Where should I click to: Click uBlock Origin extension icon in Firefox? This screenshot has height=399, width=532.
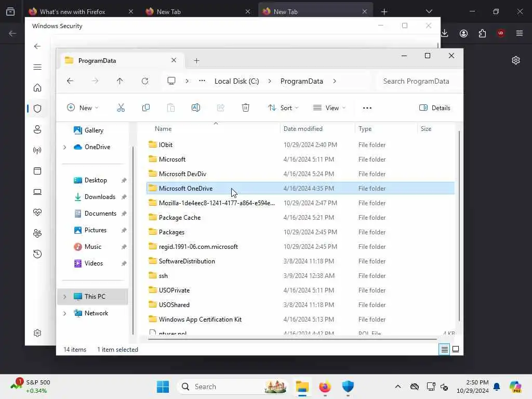click(x=501, y=33)
